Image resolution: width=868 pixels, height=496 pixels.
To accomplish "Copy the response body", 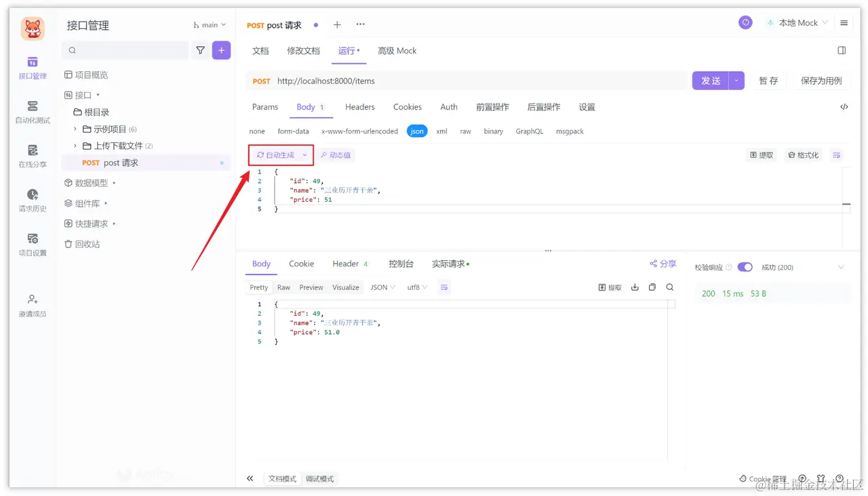I will pyautogui.click(x=652, y=287).
